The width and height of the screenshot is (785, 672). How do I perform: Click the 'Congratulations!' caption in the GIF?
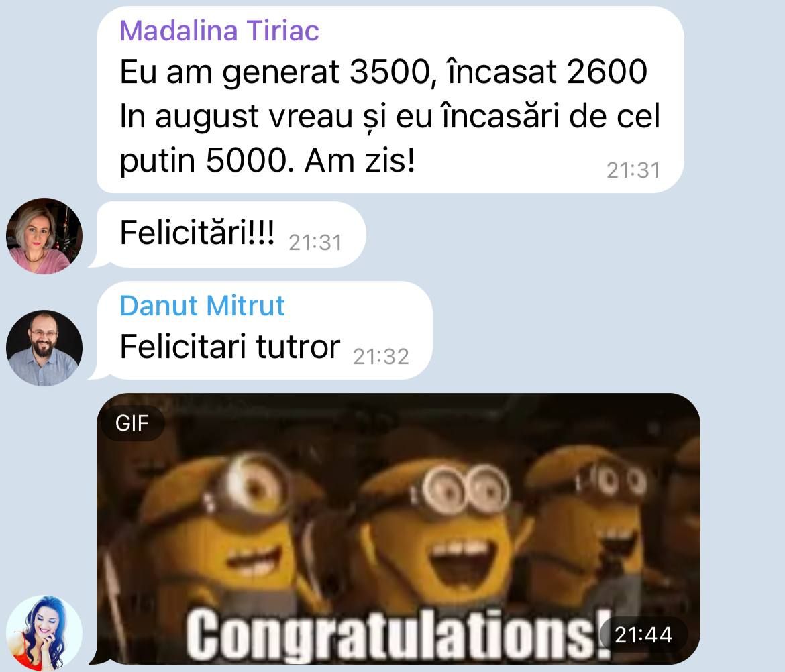[399, 634]
